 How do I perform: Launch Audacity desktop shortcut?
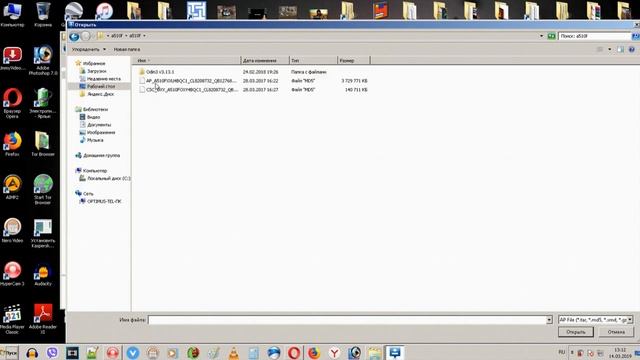click(43, 274)
